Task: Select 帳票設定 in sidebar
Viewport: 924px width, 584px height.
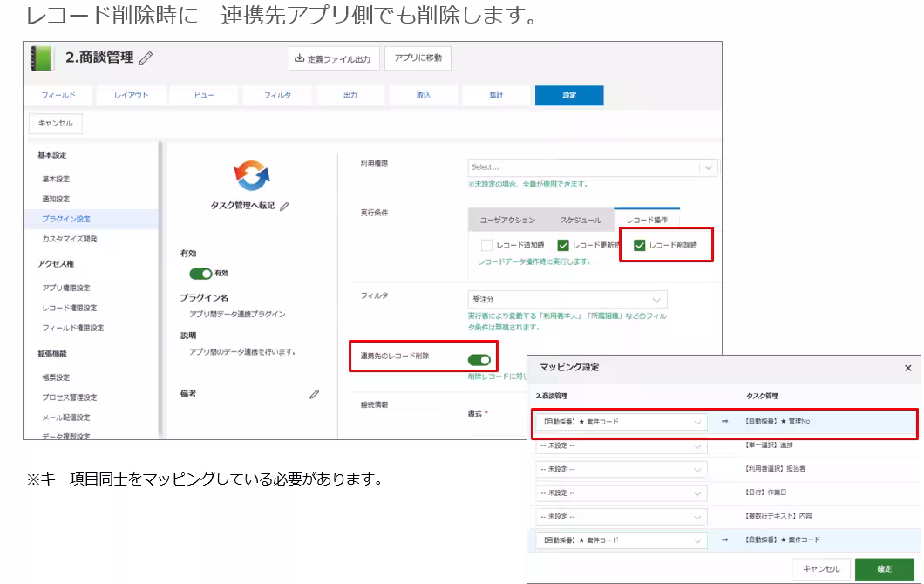Action: 56,377
